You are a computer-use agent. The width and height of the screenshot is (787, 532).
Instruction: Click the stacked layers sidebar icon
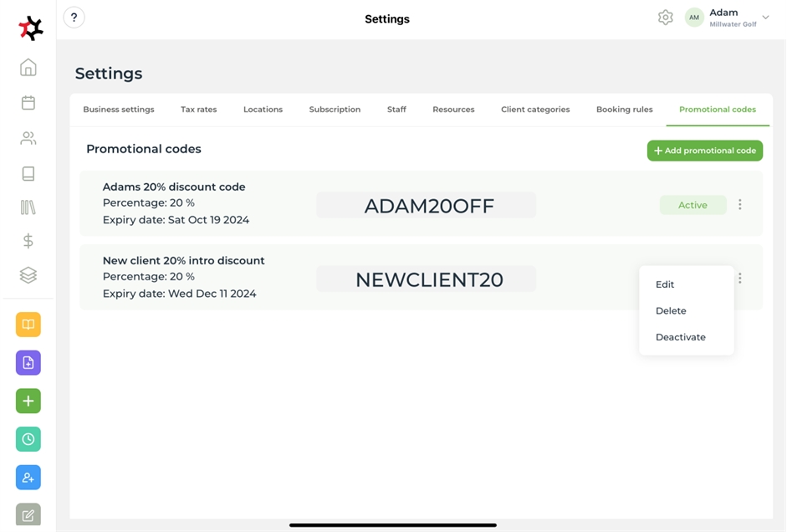28,275
